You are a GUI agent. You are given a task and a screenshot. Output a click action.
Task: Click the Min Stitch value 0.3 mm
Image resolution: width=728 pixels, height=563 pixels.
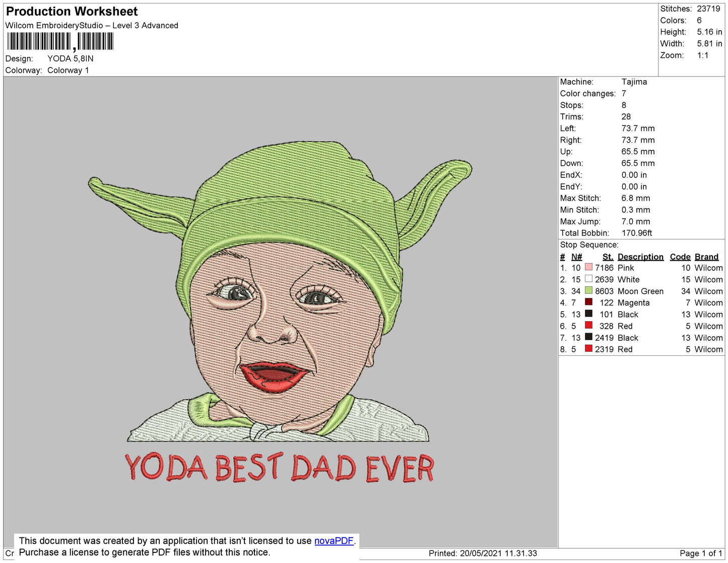636,210
